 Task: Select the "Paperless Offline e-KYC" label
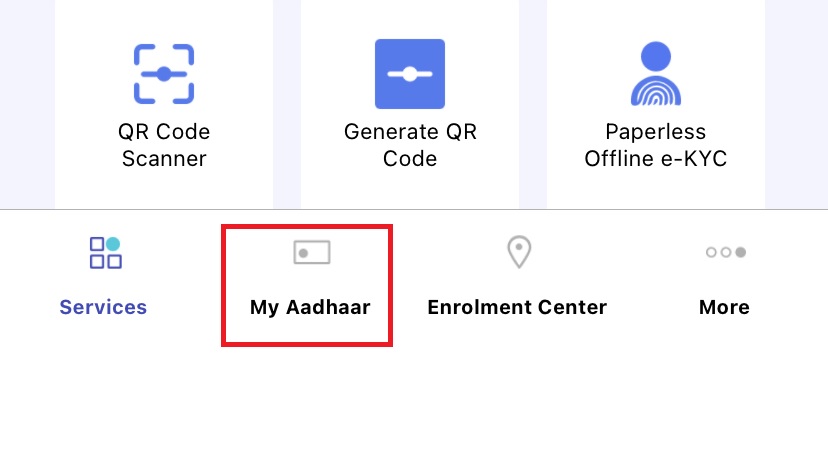(x=656, y=145)
